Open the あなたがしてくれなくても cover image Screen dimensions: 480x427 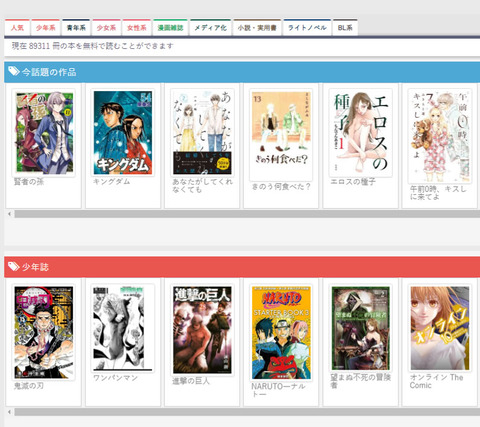[x=202, y=133]
